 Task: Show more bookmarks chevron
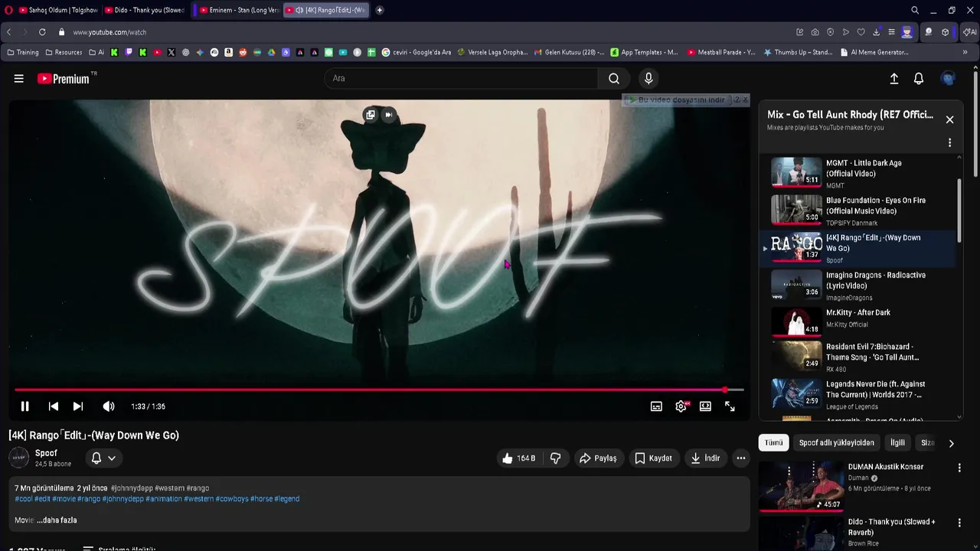click(x=965, y=52)
